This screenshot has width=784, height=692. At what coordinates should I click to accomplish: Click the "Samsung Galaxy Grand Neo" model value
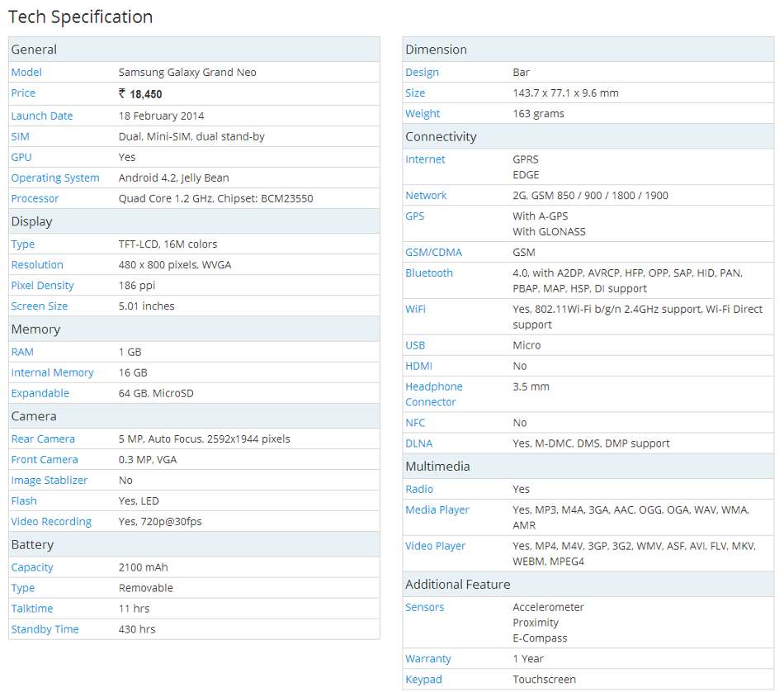click(x=187, y=73)
